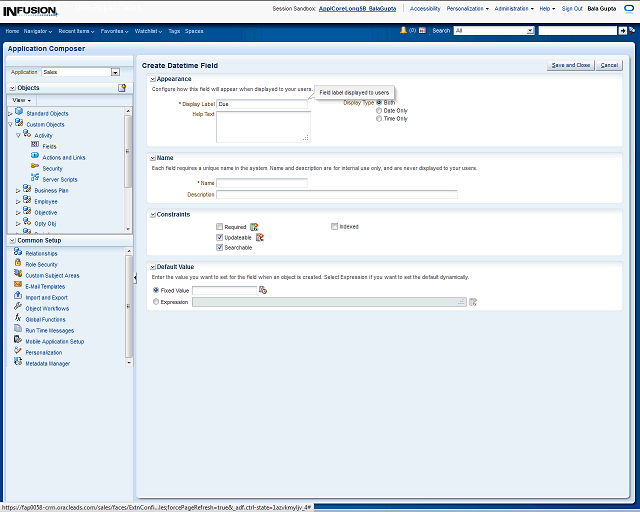Screen dimensions: 640x512
Task: Select the Date Only radio button
Action: (379, 110)
